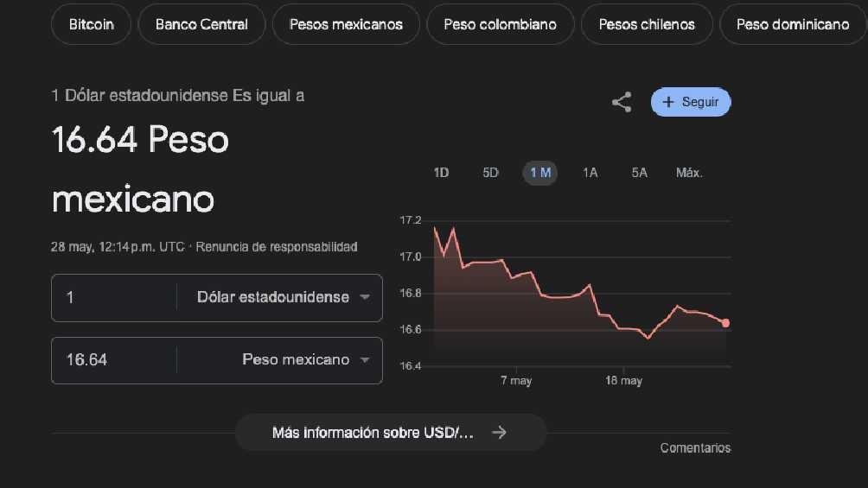The image size is (868, 488).
Task: Open the Renuncia de responsabilidad link
Action: (277, 247)
